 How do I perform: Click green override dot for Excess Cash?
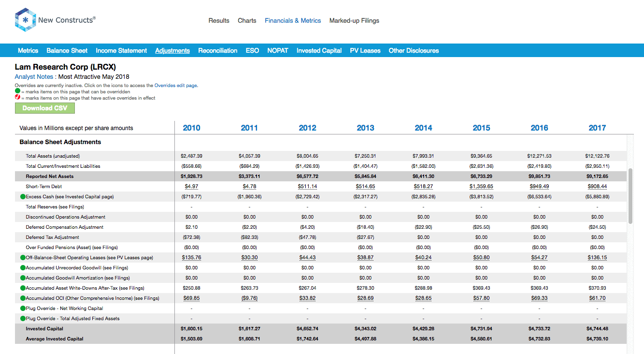pos(23,197)
